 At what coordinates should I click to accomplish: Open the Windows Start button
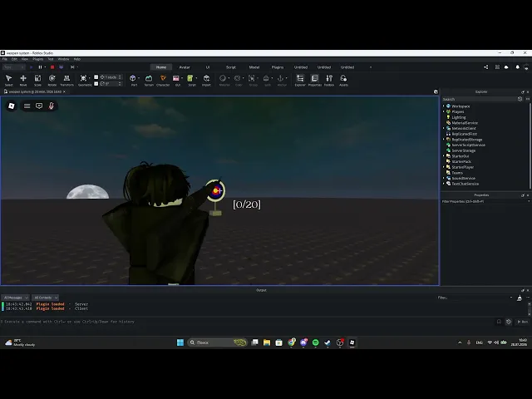(180, 342)
